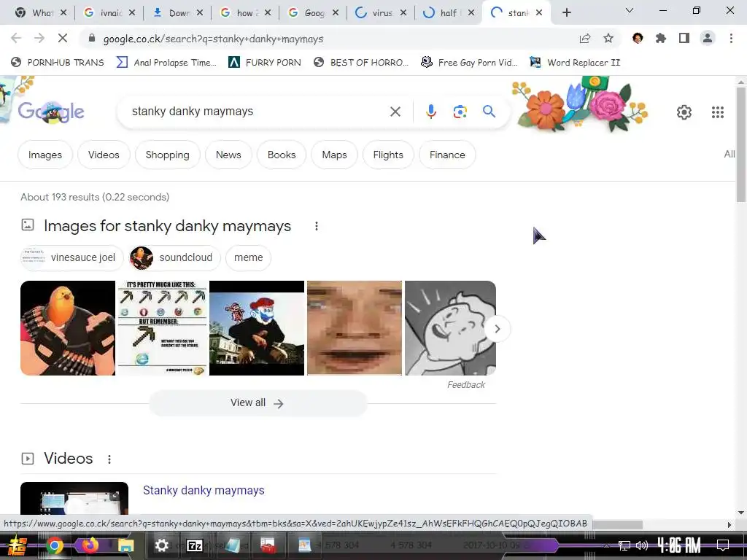Click the Feedback link under images
The image size is (747, 560).
click(x=466, y=385)
